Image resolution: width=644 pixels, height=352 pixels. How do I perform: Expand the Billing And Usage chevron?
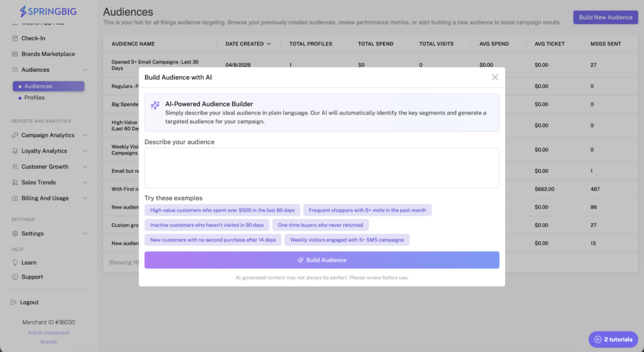85,198
